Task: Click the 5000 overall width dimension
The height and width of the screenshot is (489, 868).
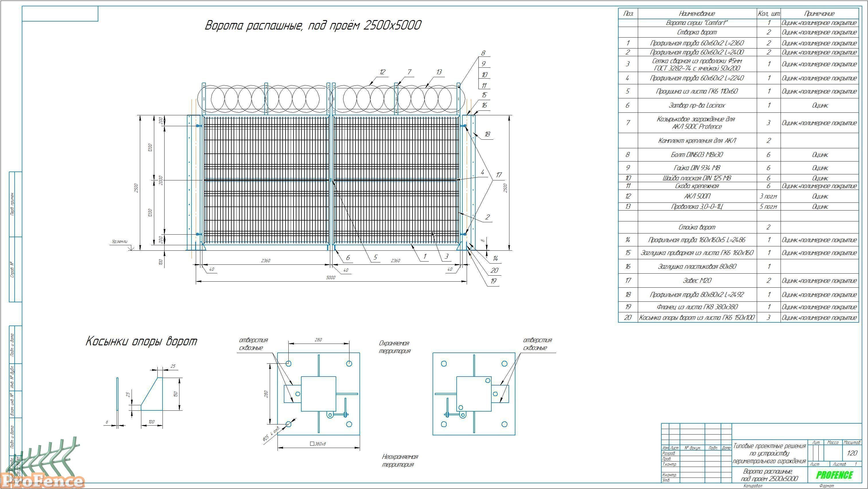Action: 331,278
